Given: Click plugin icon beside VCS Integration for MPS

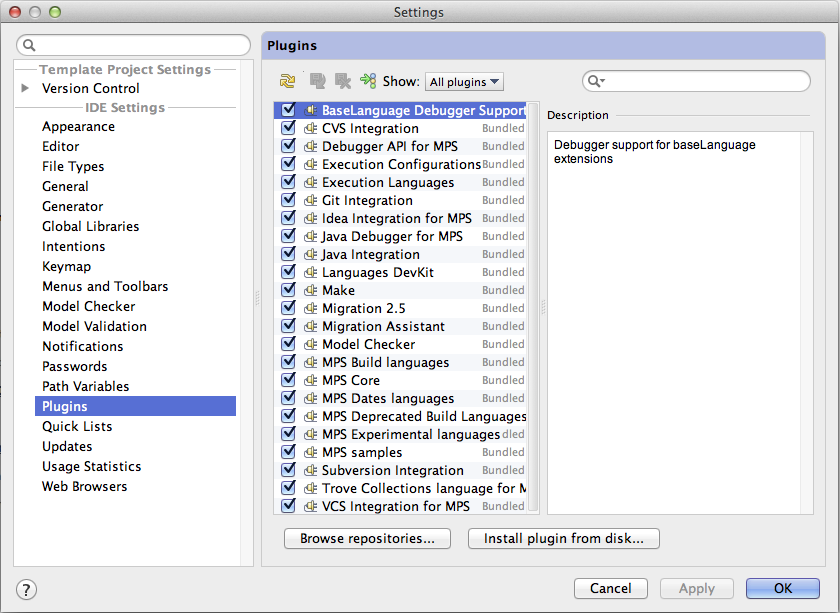Looking at the screenshot, I should click(x=311, y=506).
